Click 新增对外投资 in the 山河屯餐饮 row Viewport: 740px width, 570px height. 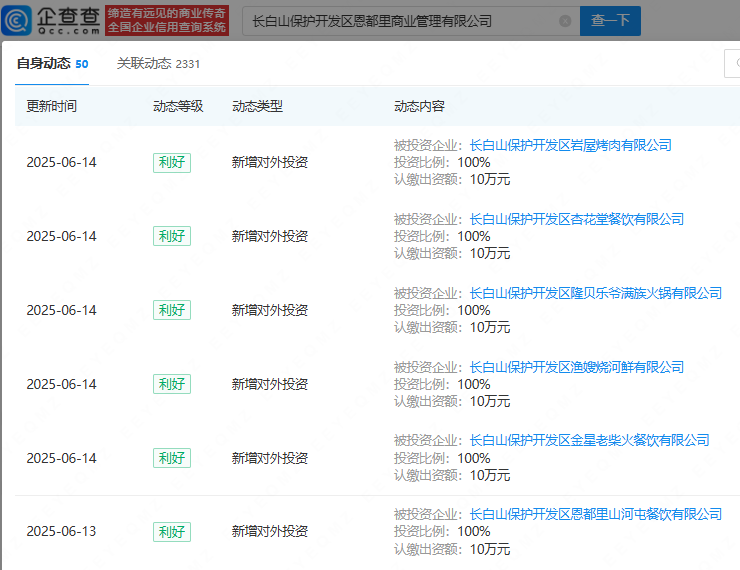pyautogui.click(x=269, y=531)
